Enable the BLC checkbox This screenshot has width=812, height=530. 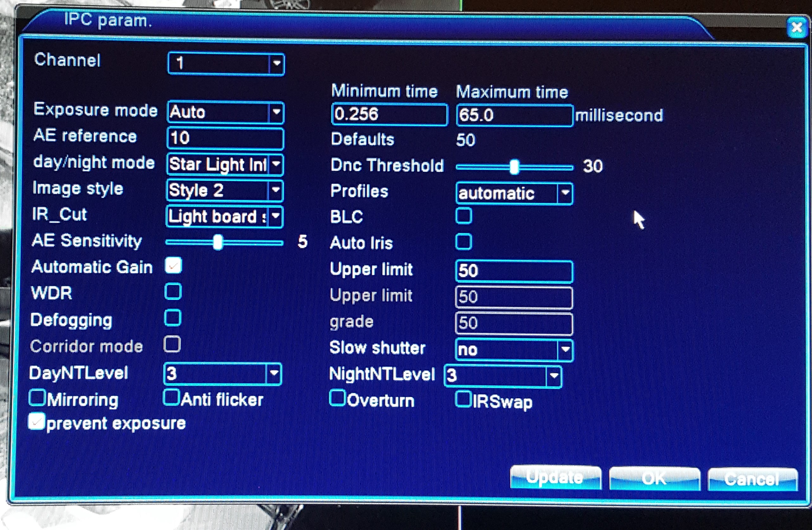[x=464, y=216]
